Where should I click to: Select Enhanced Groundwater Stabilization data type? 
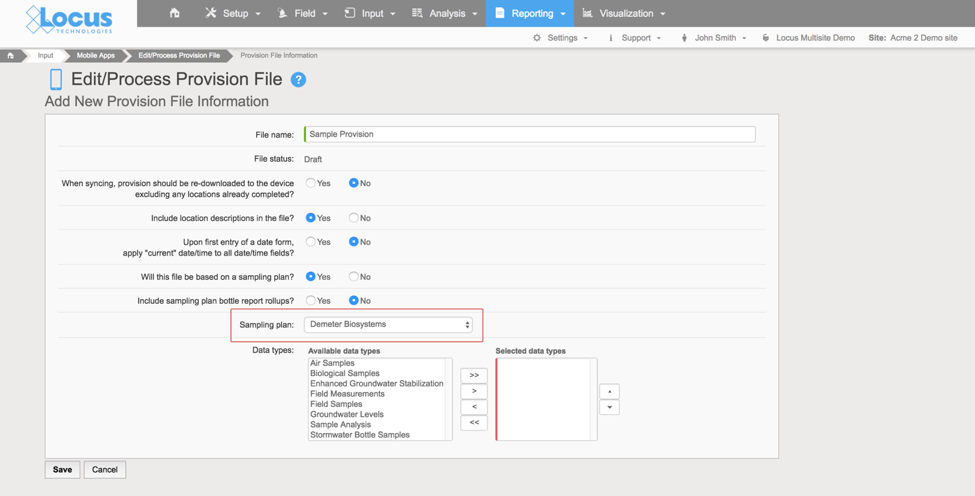pyautogui.click(x=377, y=383)
